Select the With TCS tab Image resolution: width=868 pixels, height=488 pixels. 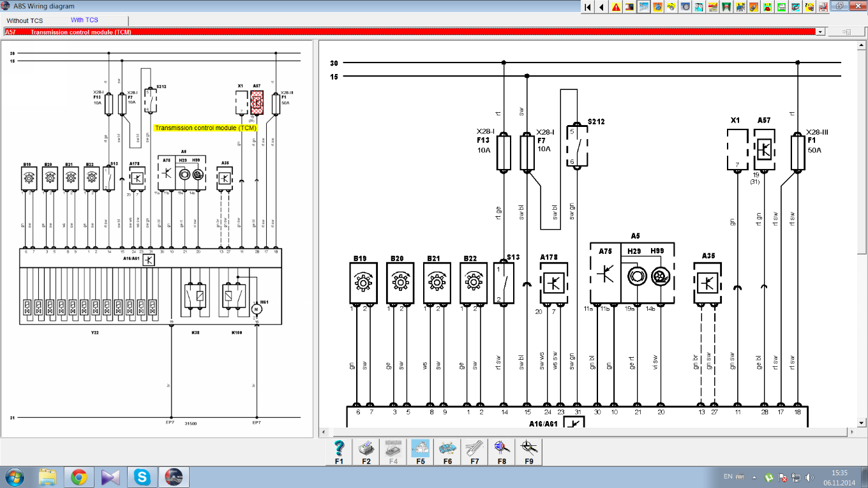pos(84,20)
